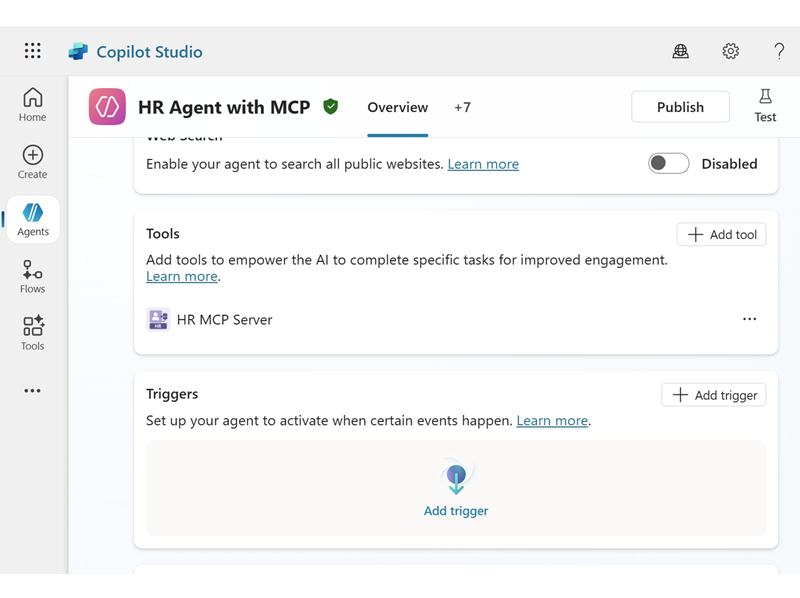Image resolution: width=800 pixels, height=598 pixels.
Task: Follow the Web Search Learn more link
Action: point(483,164)
